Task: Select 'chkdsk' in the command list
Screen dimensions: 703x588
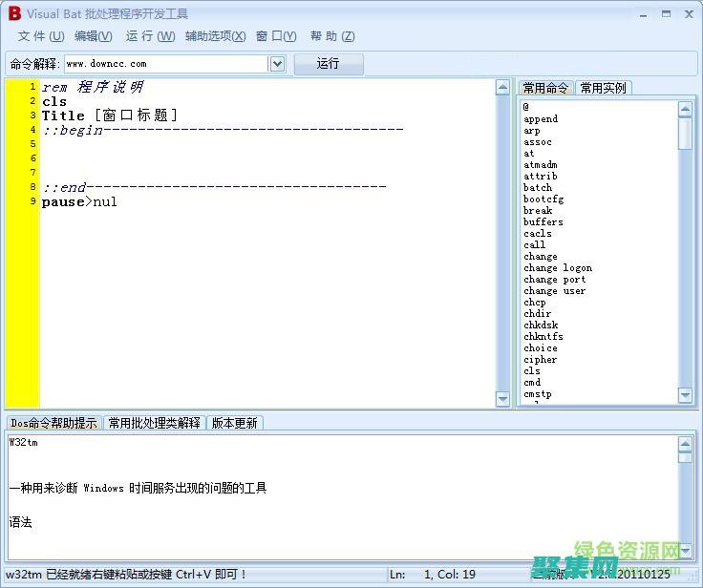Action: tap(541, 325)
